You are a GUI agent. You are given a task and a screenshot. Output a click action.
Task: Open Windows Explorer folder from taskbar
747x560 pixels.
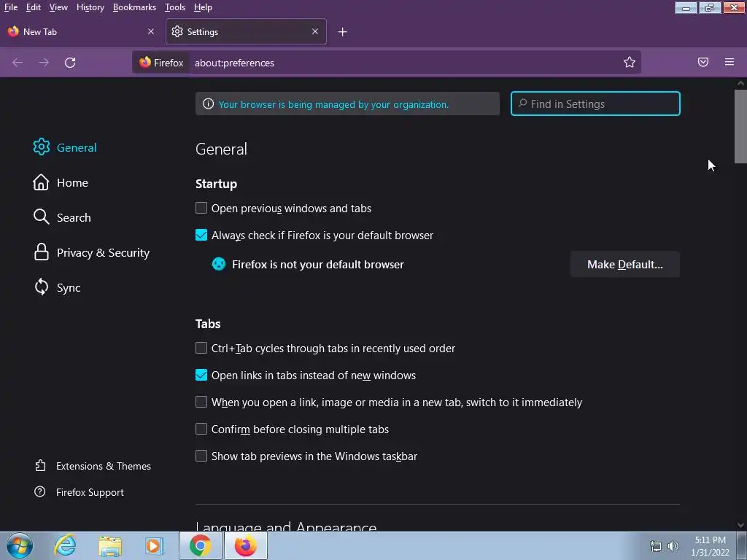pos(110,546)
